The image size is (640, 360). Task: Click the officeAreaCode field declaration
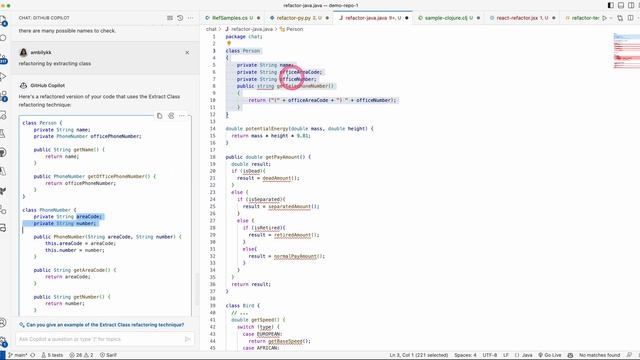point(280,72)
